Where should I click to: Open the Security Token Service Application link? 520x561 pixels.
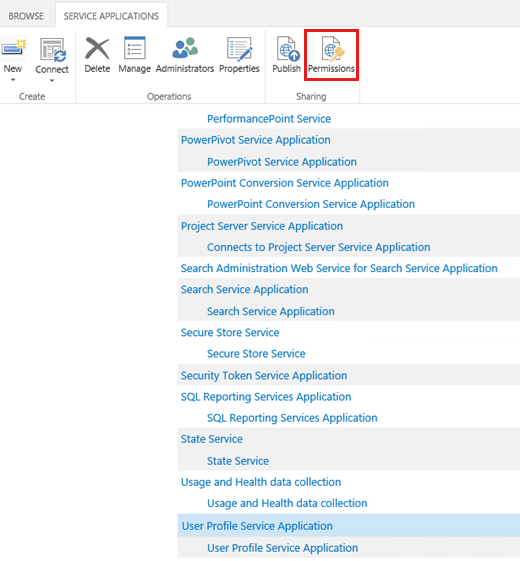pos(264,375)
